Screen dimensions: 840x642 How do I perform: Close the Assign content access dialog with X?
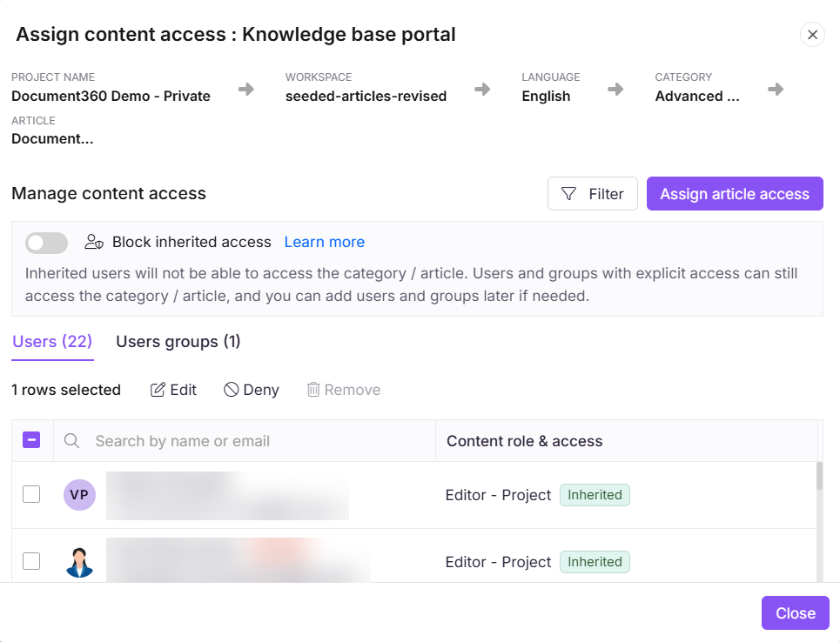click(x=812, y=35)
